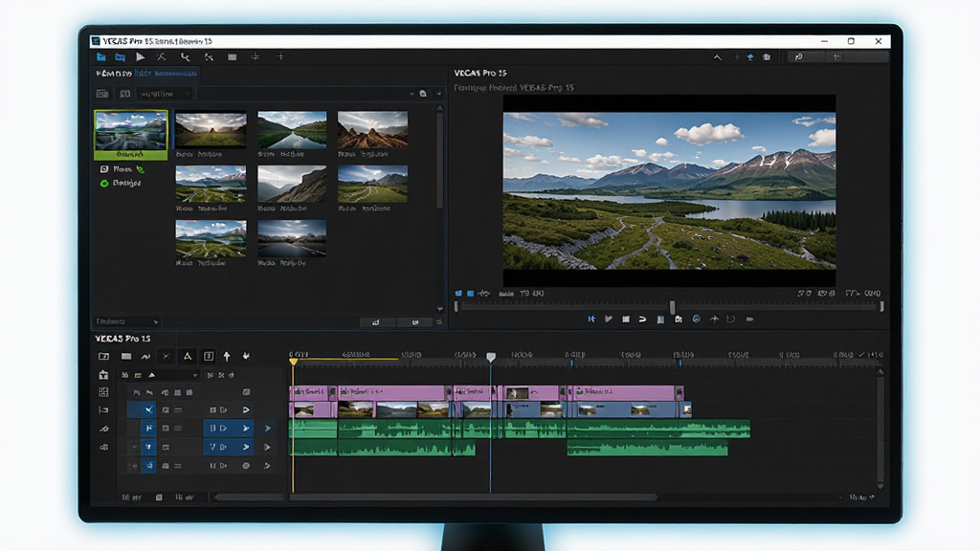The width and height of the screenshot is (980, 551).
Task: Click the crosshair icon in main toolbar
Action: pyautogui.click(x=255, y=56)
